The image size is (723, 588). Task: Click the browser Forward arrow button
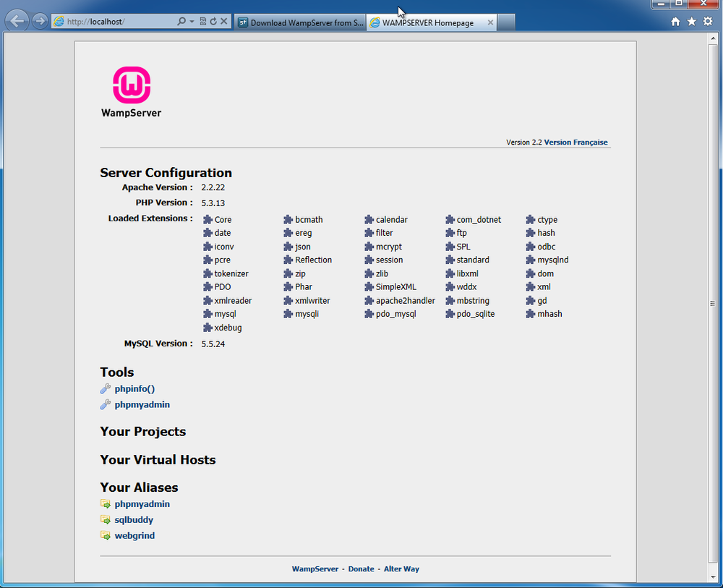click(40, 21)
